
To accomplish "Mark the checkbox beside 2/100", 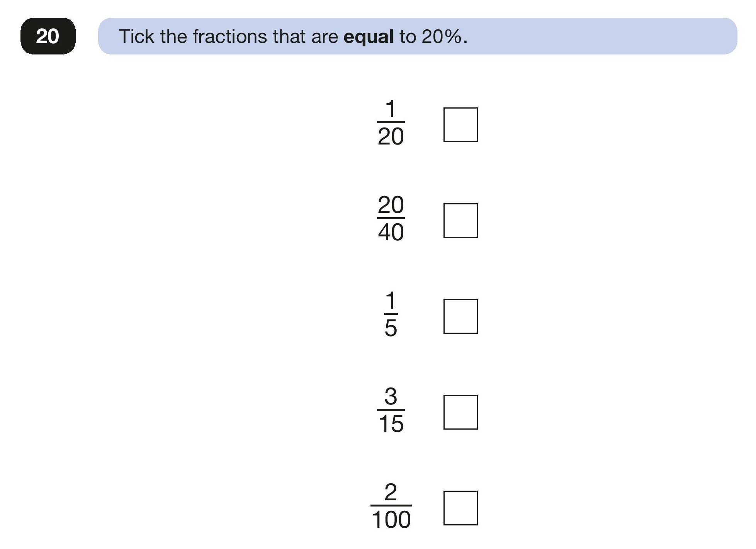I will [x=460, y=508].
